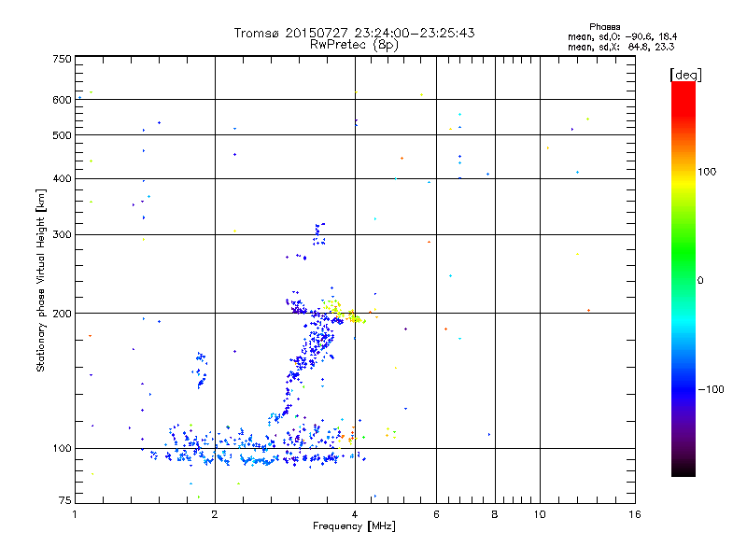Click the y-axis label '400'

point(62,178)
